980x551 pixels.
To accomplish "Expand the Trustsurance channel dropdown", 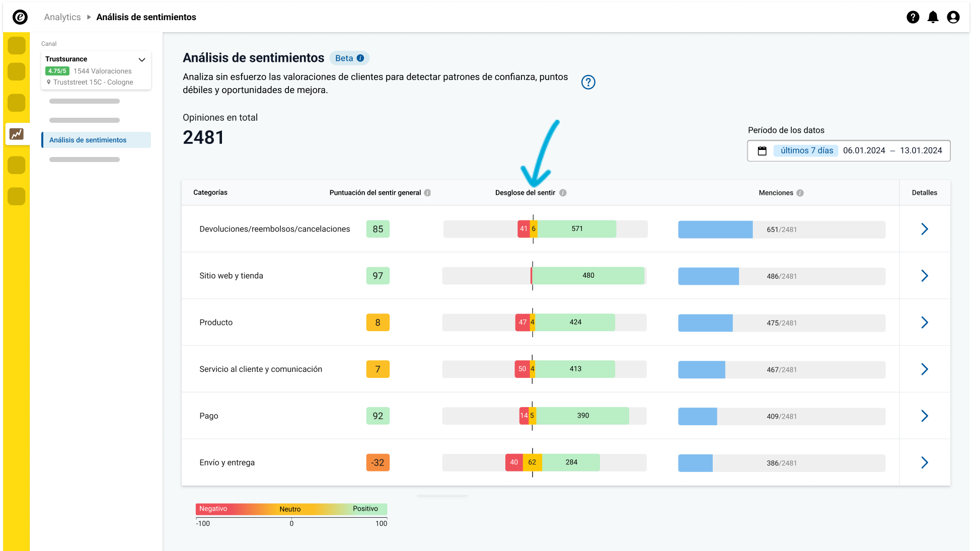I will [x=142, y=59].
